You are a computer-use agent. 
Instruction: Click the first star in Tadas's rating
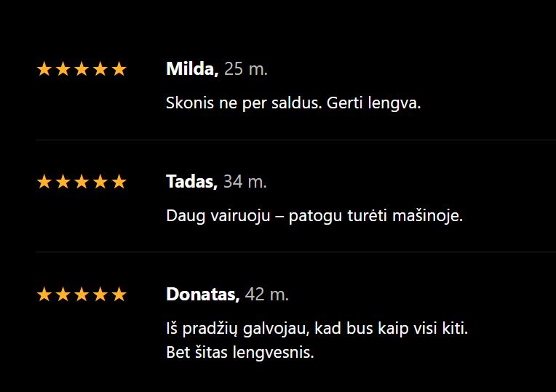click(44, 182)
